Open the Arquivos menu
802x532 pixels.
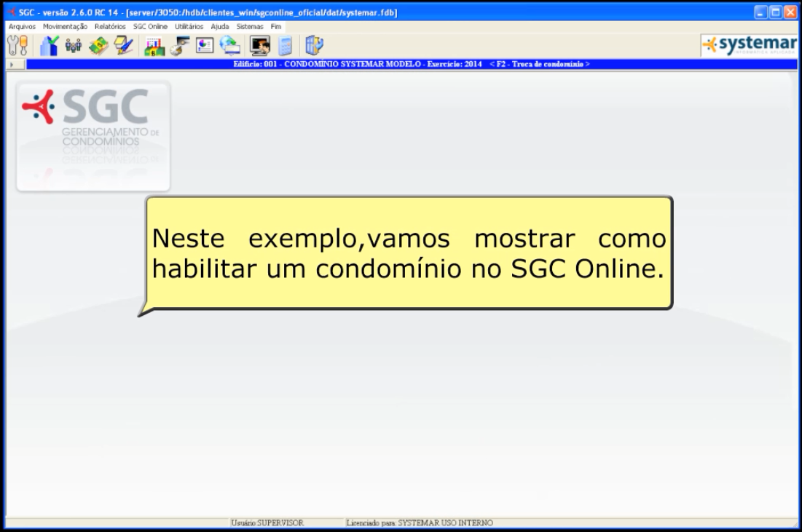(23, 26)
